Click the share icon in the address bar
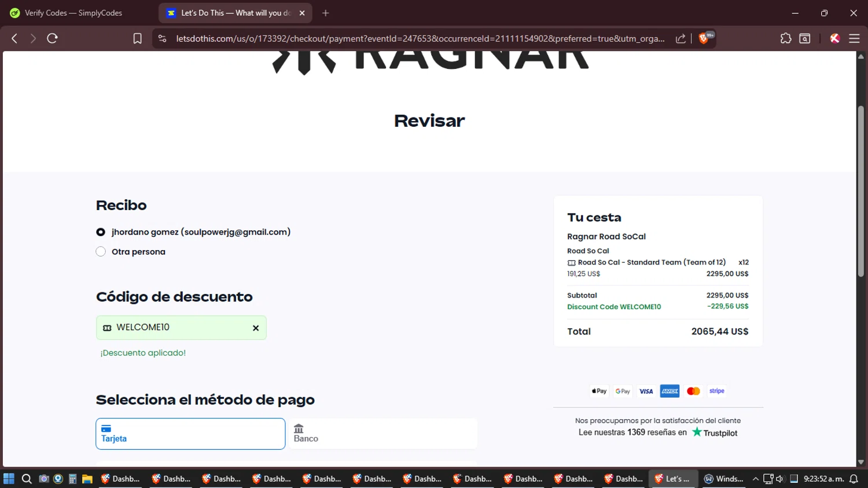868x488 pixels. (681, 39)
